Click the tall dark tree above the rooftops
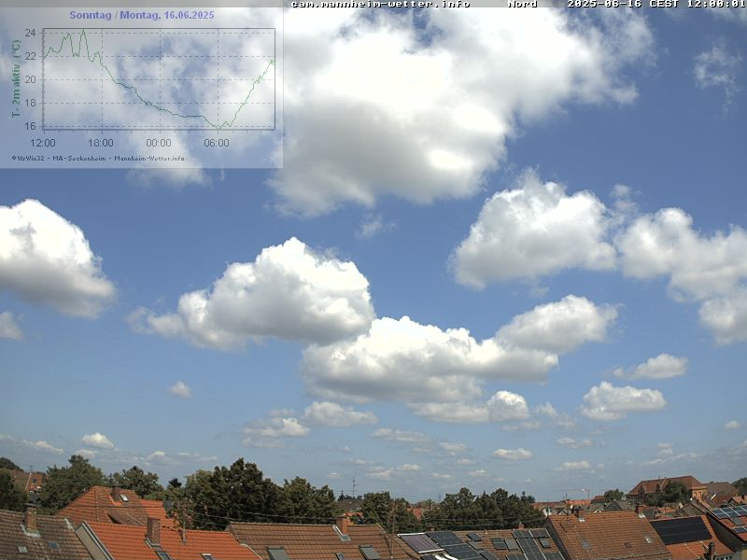 click(x=233, y=490)
